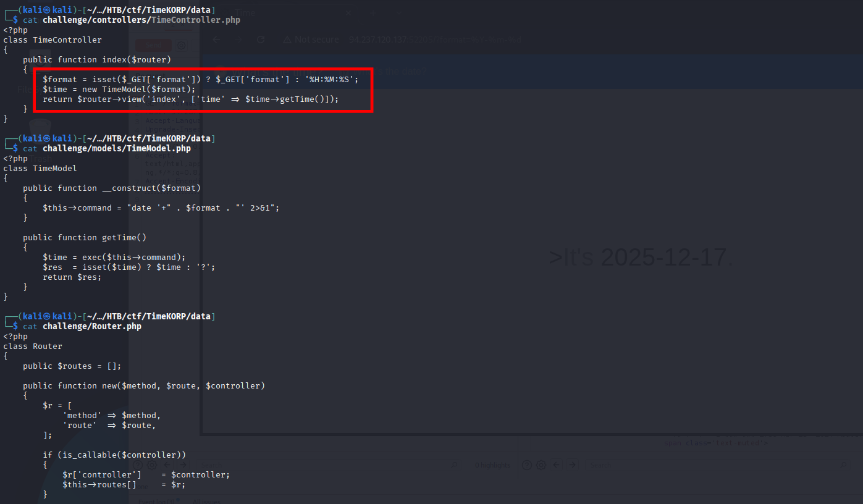The width and height of the screenshot is (863, 504).
Task: Open the response search settings gear
Action: click(x=541, y=465)
